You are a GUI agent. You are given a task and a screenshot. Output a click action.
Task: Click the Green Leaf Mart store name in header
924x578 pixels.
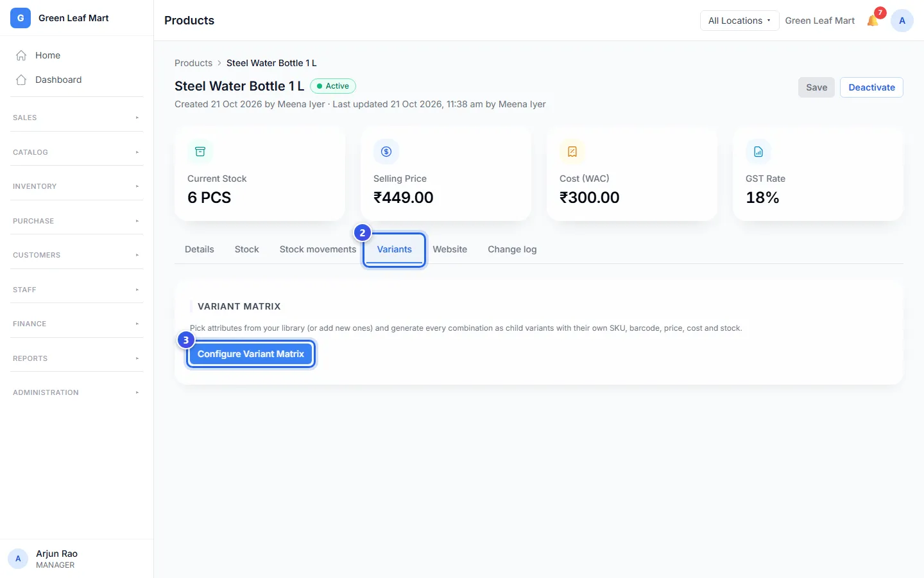click(820, 21)
